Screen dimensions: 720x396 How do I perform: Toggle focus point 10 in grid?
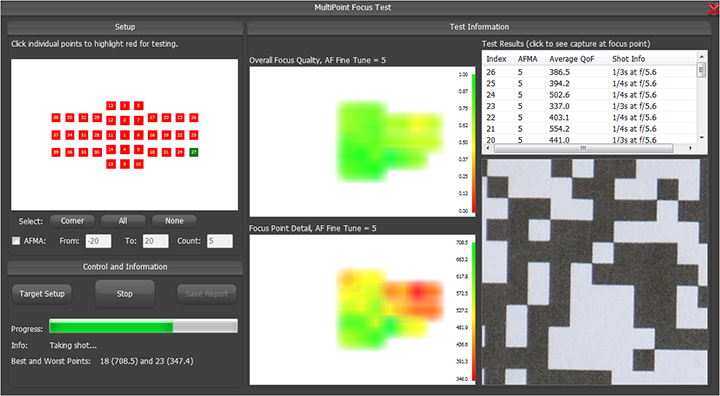138,164
